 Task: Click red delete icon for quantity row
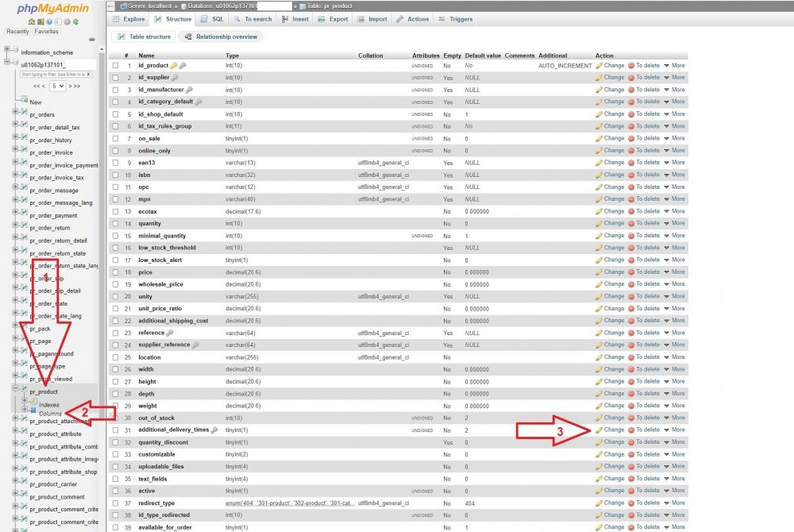pos(631,224)
